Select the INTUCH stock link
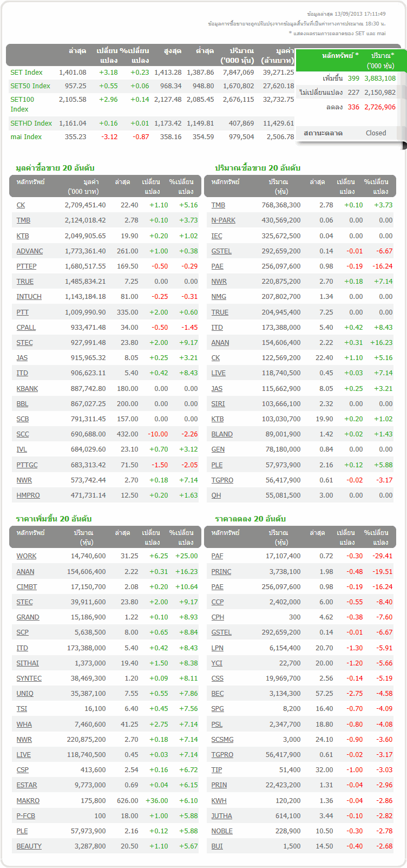Image resolution: width=407 pixels, height=868 pixels. (29, 297)
